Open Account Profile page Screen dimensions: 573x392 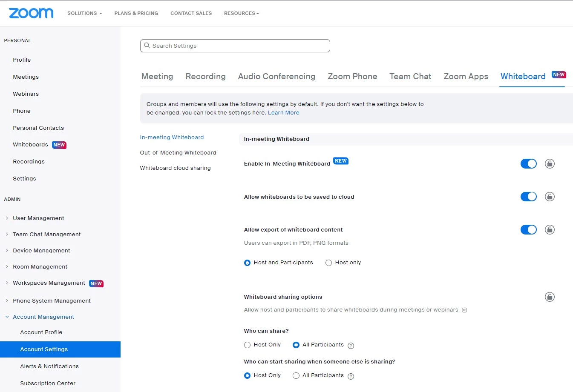tap(41, 332)
